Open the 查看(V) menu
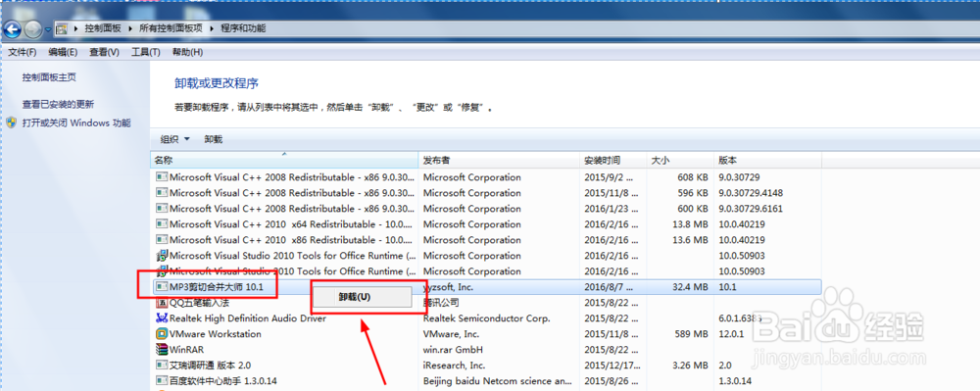This screenshot has height=391, width=980. [105, 53]
